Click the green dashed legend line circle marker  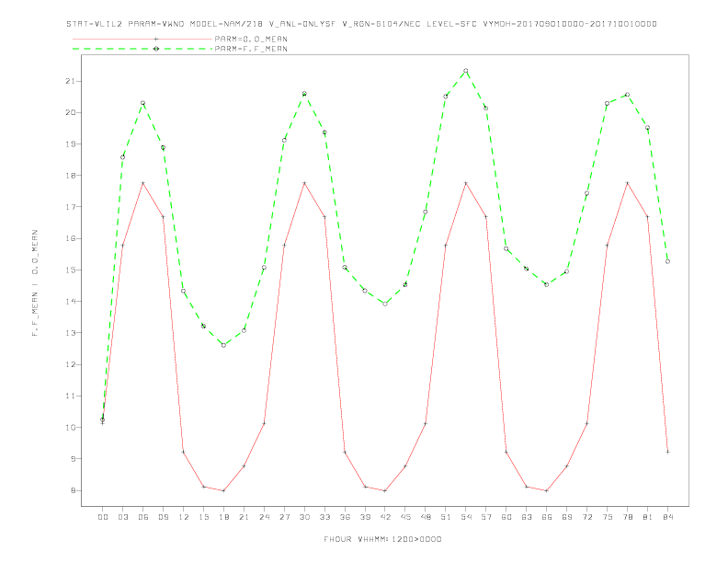tap(156, 49)
